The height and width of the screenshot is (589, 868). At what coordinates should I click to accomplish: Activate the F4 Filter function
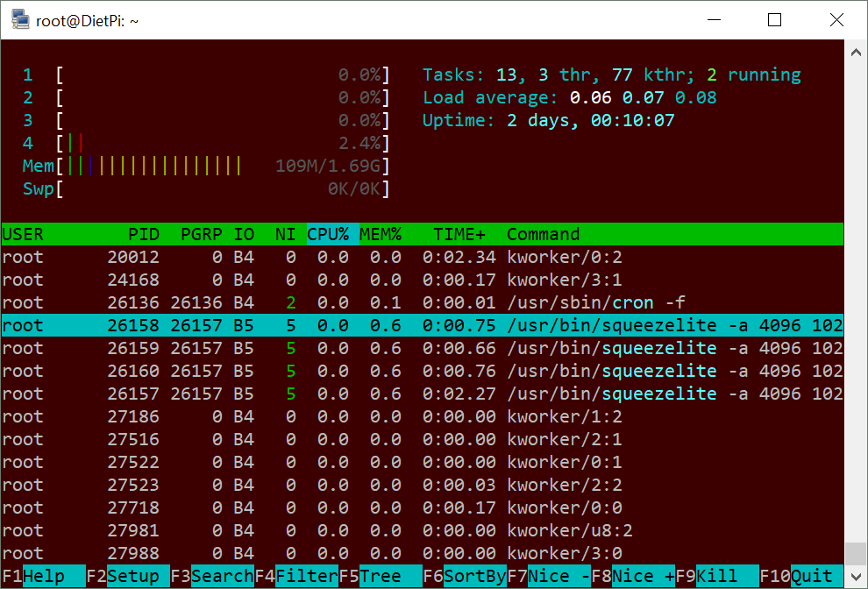point(296,576)
